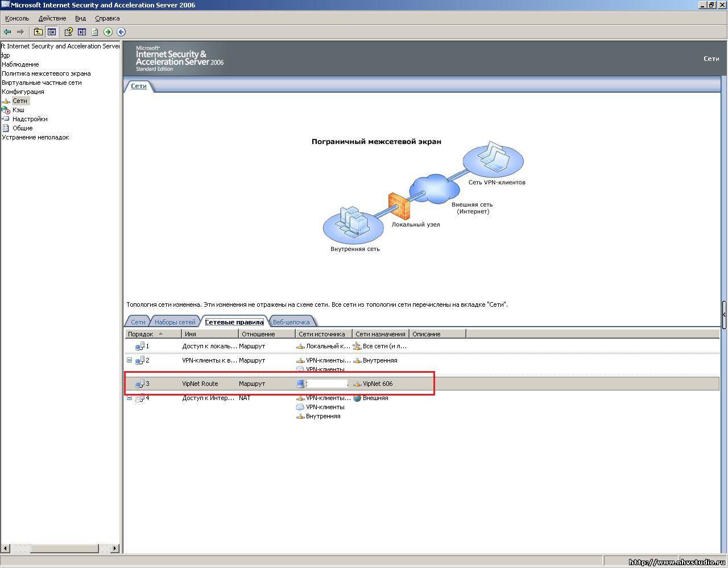
Task: Click the Отношение column header
Action: point(267,334)
